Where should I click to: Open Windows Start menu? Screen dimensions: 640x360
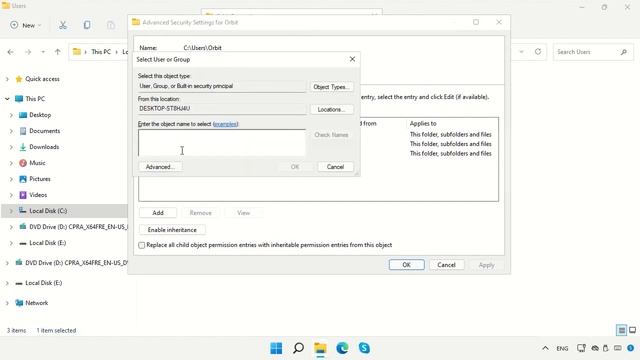pos(276,348)
